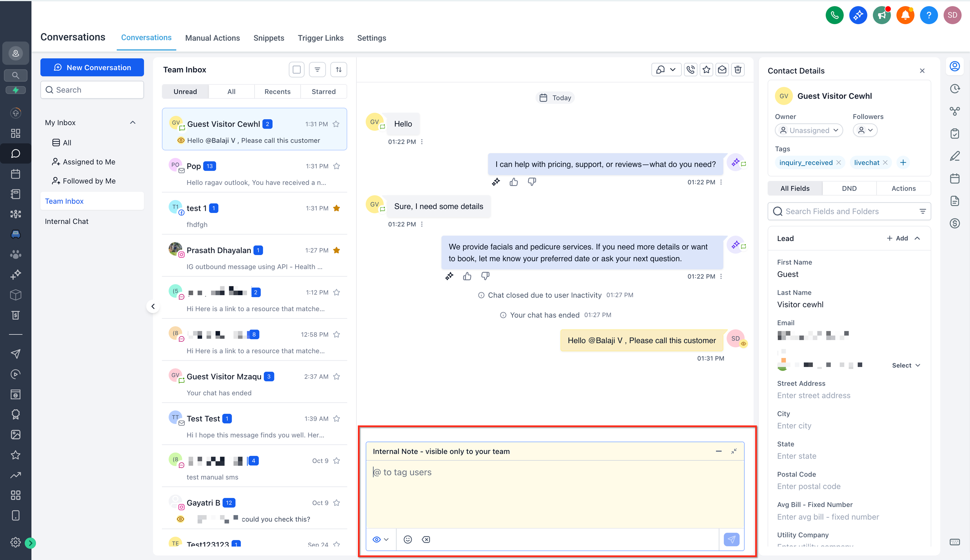Open the emoji picker in note composer
The height and width of the screenshot is (560, 970).
(408, 539)
